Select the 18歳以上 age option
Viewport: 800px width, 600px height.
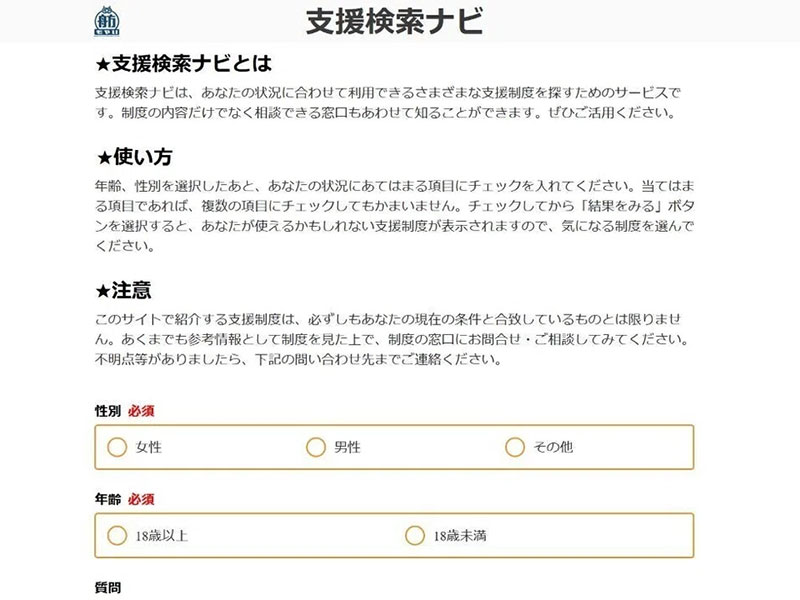coord(117,535)
